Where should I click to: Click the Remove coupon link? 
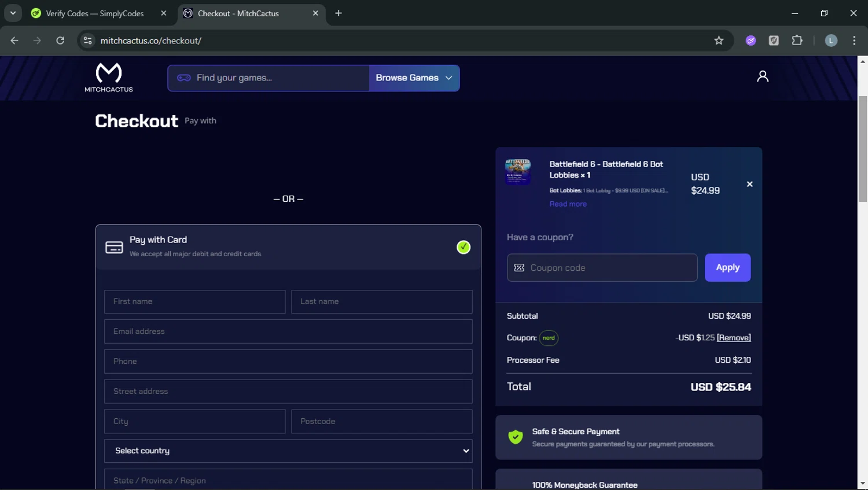[x=734, y=338]
